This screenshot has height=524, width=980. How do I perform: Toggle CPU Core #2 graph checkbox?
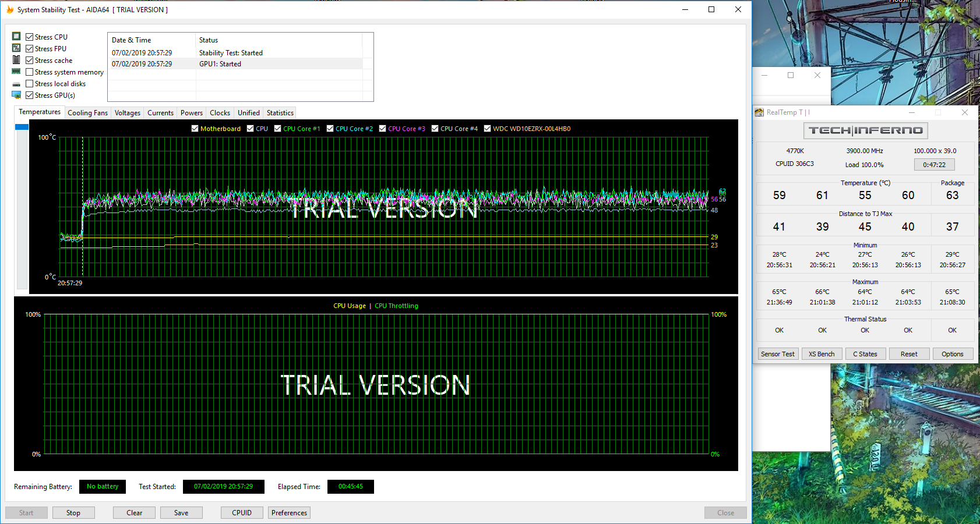330,129
